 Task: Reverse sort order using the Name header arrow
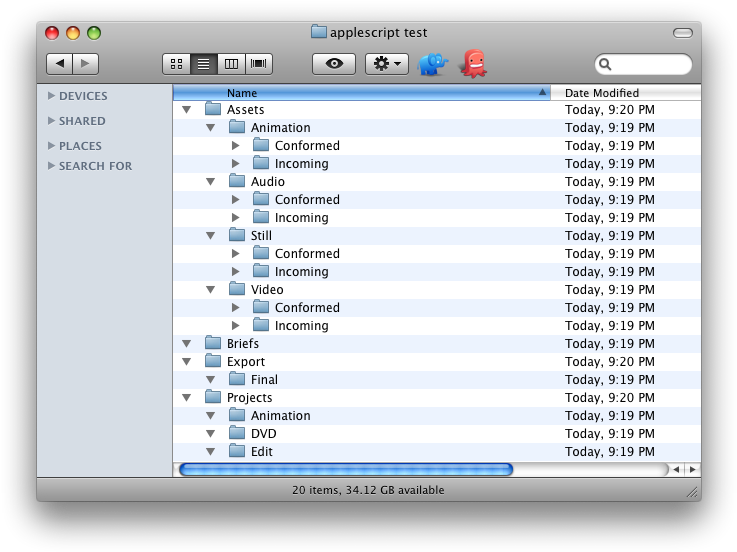click(542, 92)
